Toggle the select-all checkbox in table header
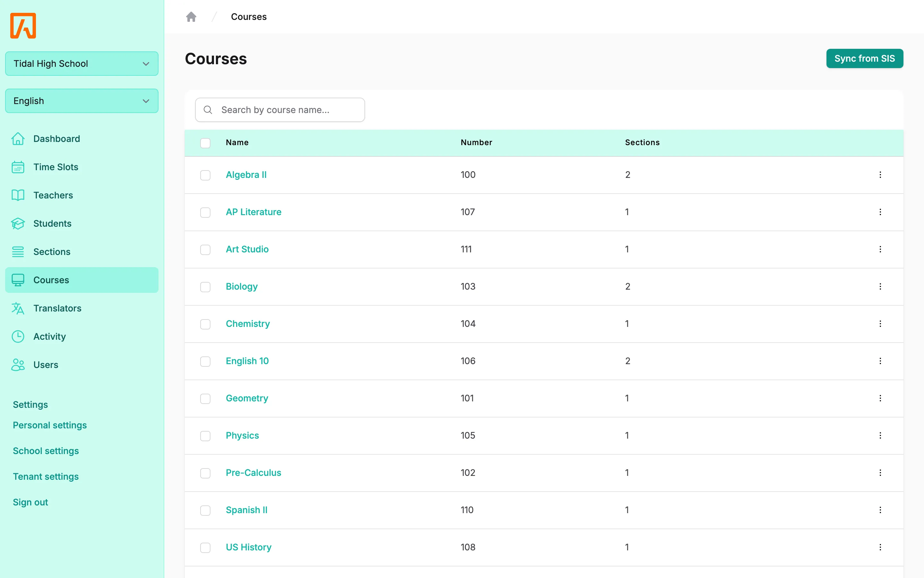 click(x=205, y=143)
